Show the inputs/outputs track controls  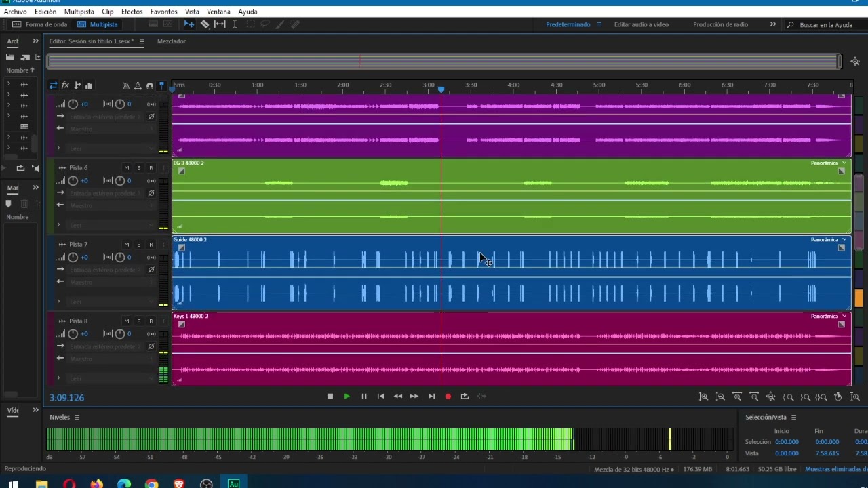click(53, 85)
